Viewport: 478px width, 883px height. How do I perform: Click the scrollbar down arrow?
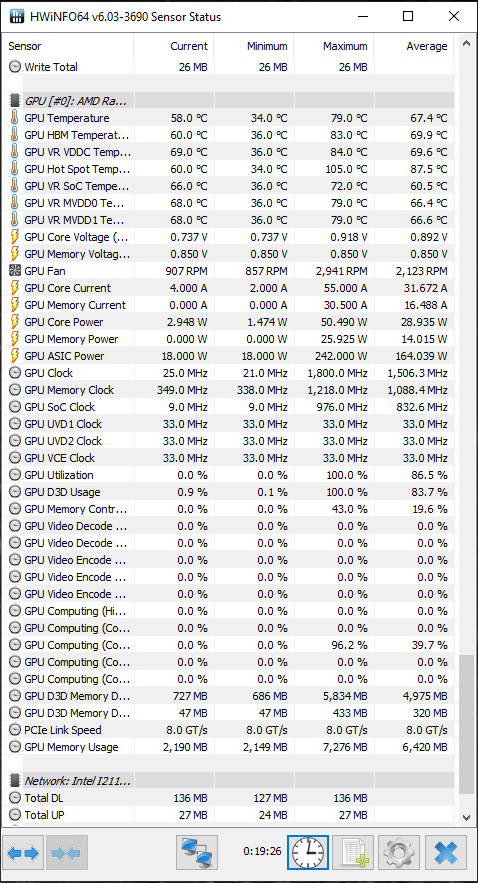click(466, 817)
